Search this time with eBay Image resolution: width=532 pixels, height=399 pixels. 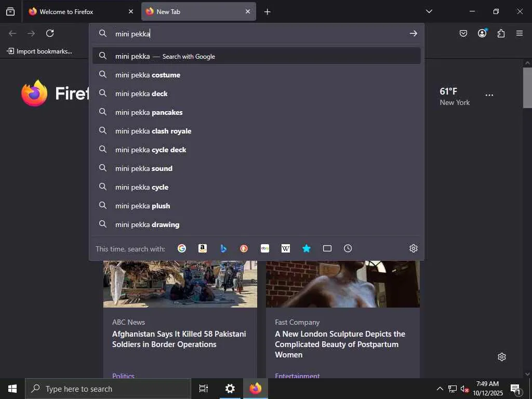coord(265,248)
